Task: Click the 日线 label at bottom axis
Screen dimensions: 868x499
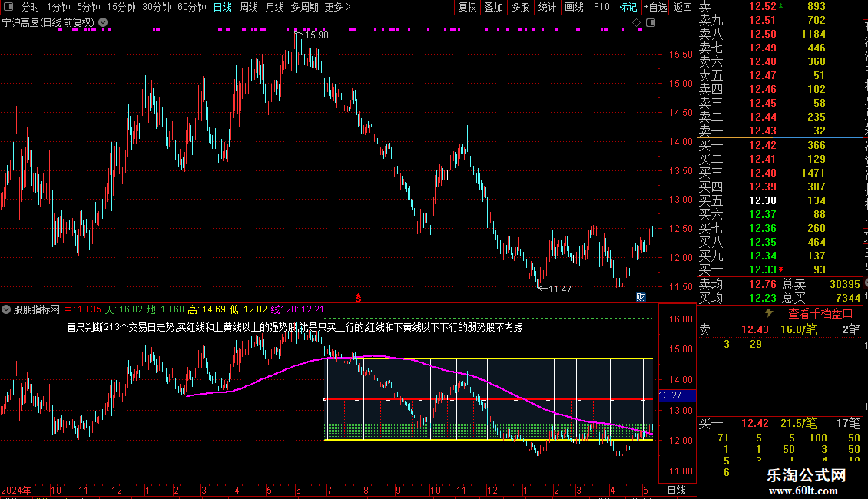Action: [x=677, y=490]
